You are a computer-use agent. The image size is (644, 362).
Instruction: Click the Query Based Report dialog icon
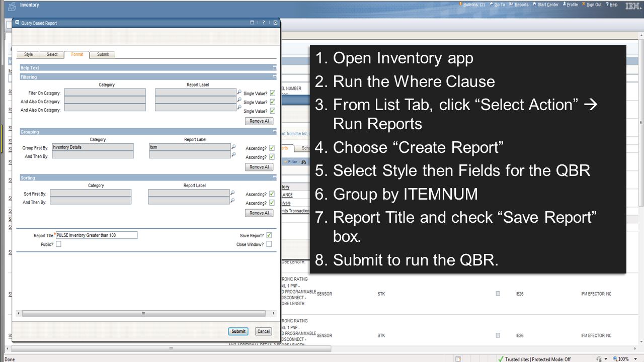(x=17, y=23)
